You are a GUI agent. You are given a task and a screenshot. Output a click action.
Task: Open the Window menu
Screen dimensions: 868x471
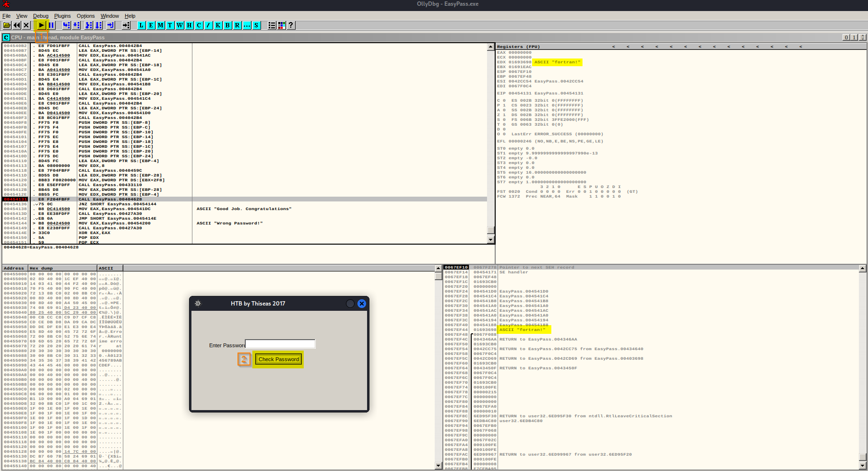109,16
